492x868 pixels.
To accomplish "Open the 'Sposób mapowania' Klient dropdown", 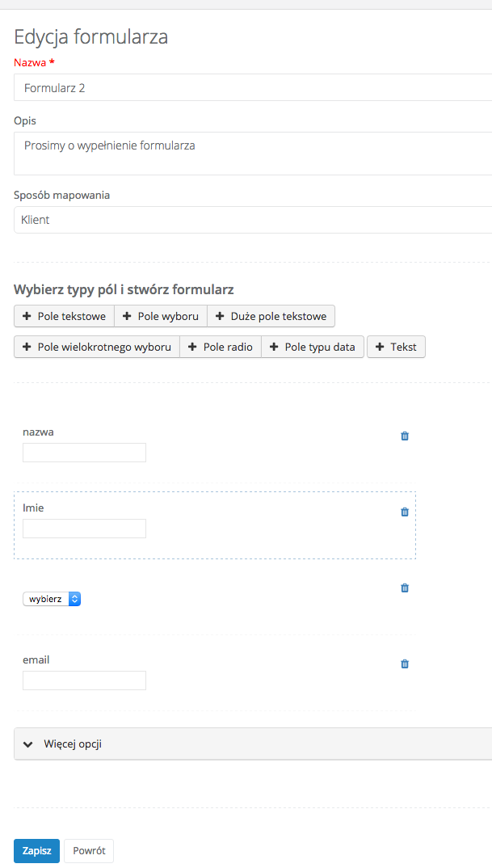I will pos(252,220).
